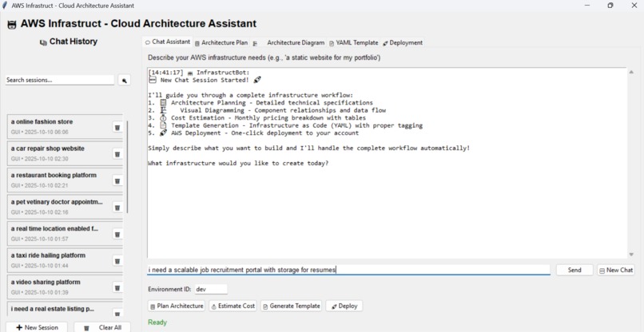The height and width of the screenshot is (332, 644).
Task: Click the 'AWS Deployment' list line
Action: click(253, 133)
